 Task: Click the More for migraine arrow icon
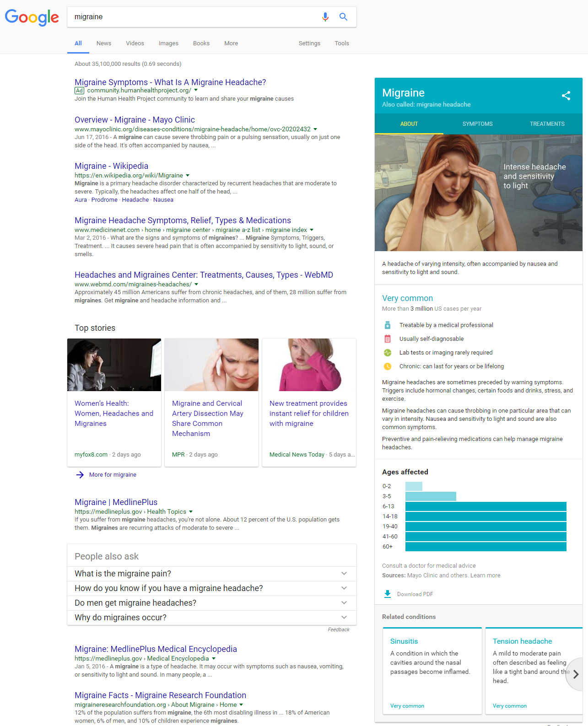click(80, 475)
